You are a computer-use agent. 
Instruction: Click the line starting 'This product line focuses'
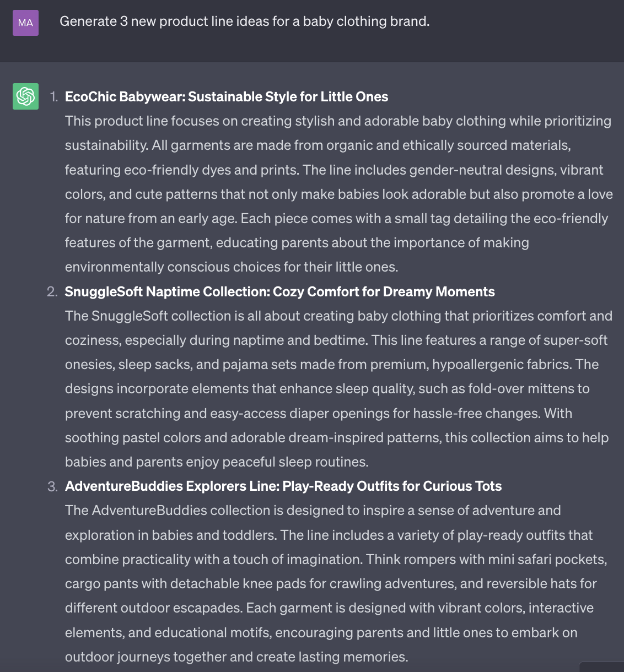(337, 121)
